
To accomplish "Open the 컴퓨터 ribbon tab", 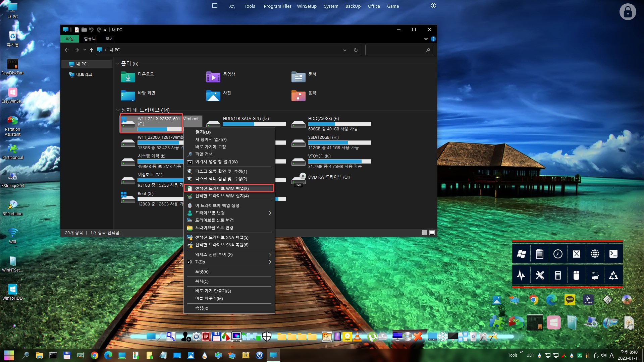I will [x=90, y=39].
